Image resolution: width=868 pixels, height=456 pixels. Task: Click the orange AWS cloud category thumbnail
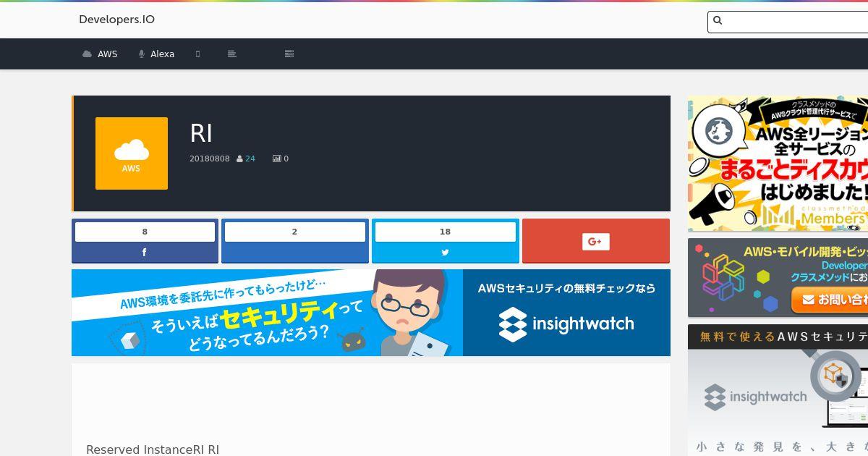(x=132, y=153)
